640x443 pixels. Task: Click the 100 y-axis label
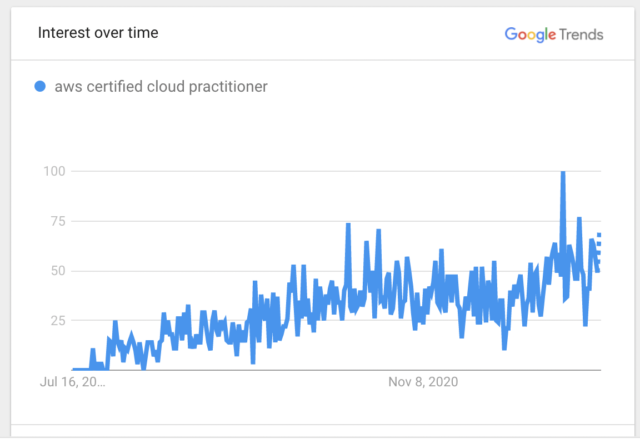coord(53,171)
